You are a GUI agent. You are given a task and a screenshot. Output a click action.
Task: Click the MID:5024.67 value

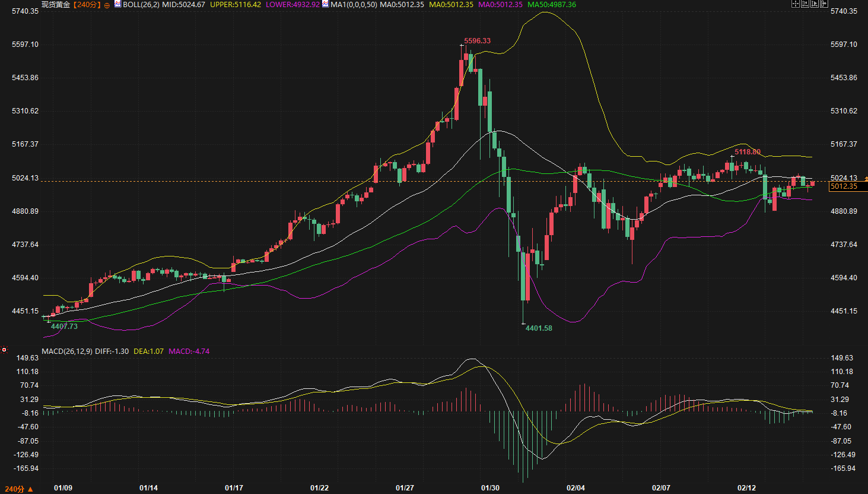184,4
